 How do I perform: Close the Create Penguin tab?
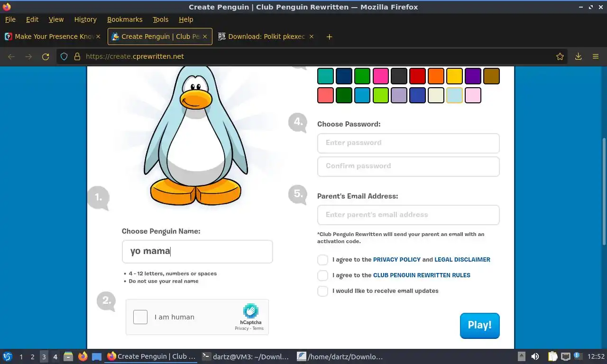point(205,36)
